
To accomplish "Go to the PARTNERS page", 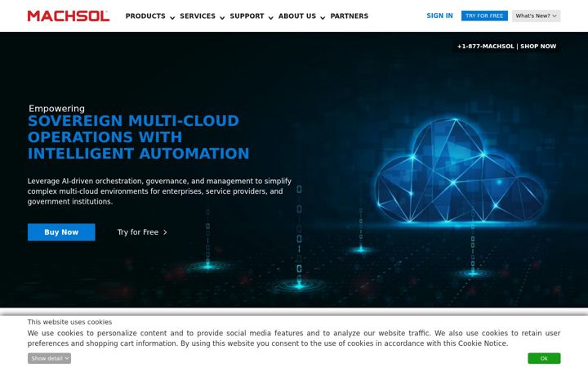I will (350, 16).
